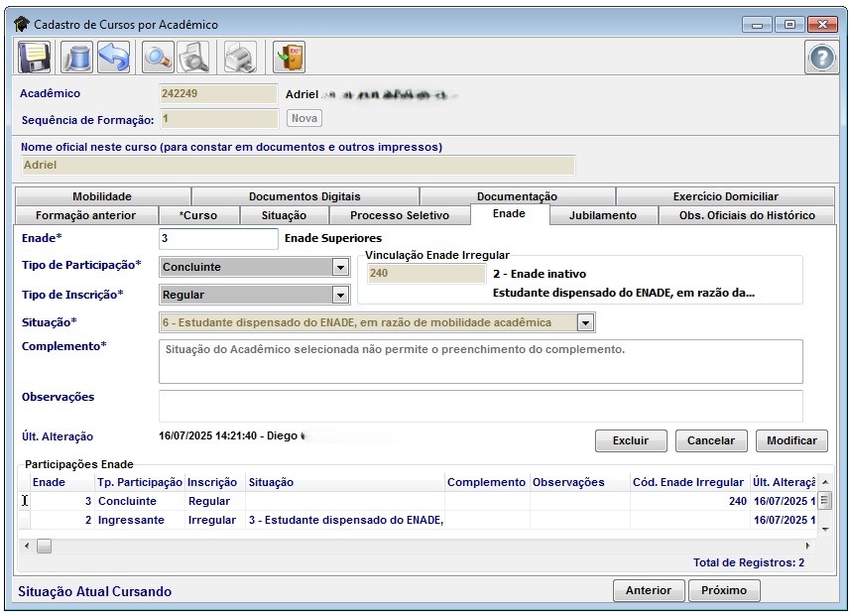Screen dimensions: 850x616
Task: Click into the Enade code input field
Action: pos(218,239)
